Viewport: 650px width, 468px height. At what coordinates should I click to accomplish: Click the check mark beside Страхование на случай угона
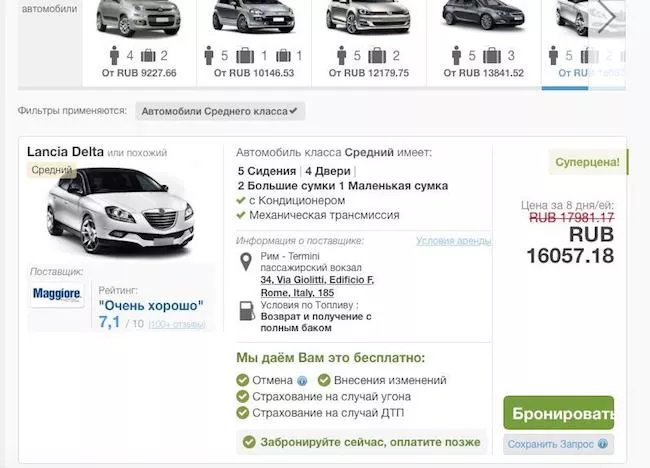point(242,396)
